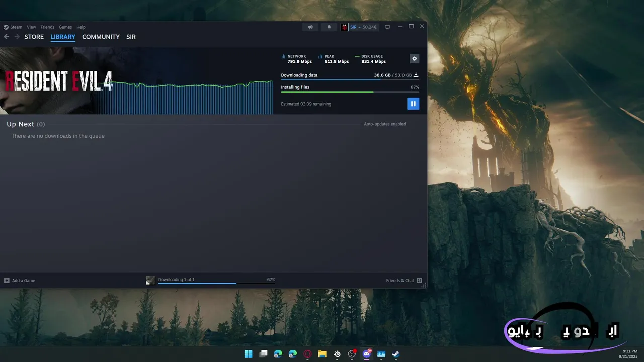Open the SIR profile tab

(x=131, y=37)
